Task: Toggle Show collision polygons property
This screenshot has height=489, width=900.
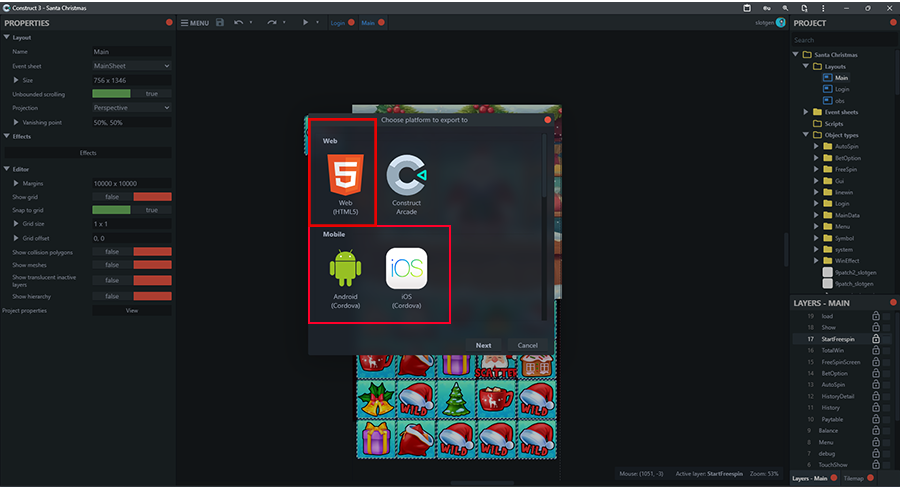Action: click(131, 252)
